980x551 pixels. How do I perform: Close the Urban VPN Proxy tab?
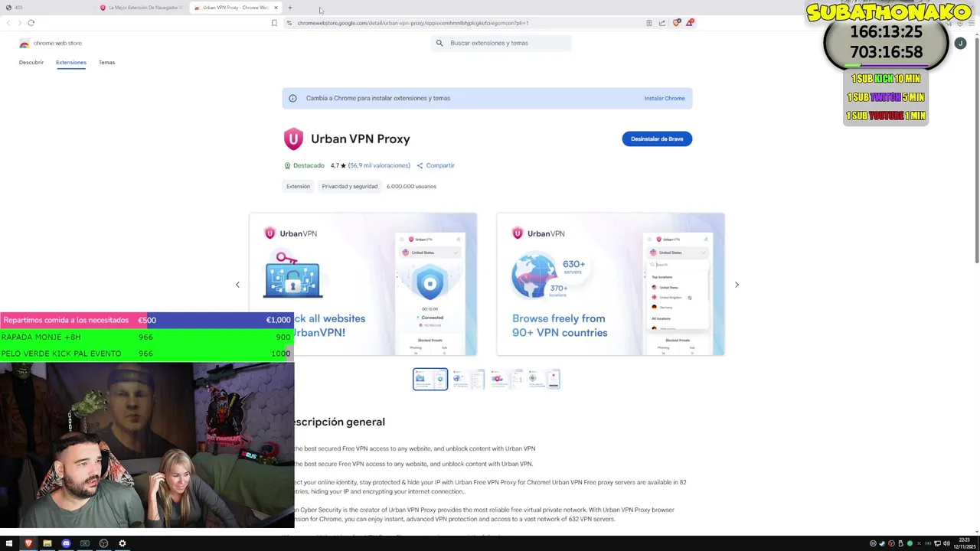pyautogui.click(x=276, y=8)
